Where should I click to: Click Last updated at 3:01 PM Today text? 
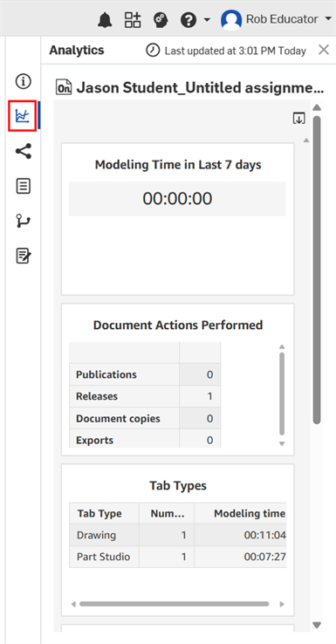tap(236, 51)
